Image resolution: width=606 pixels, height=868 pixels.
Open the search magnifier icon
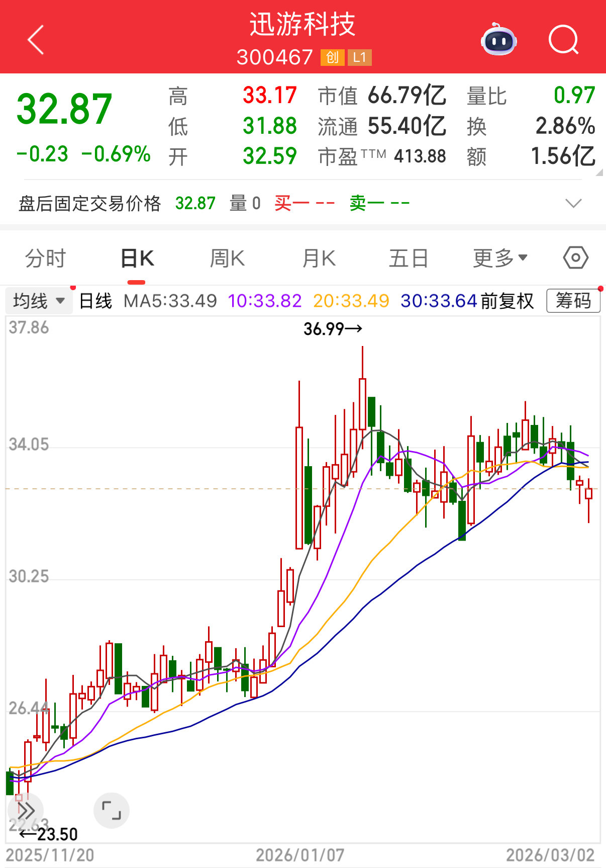[563, 40]
